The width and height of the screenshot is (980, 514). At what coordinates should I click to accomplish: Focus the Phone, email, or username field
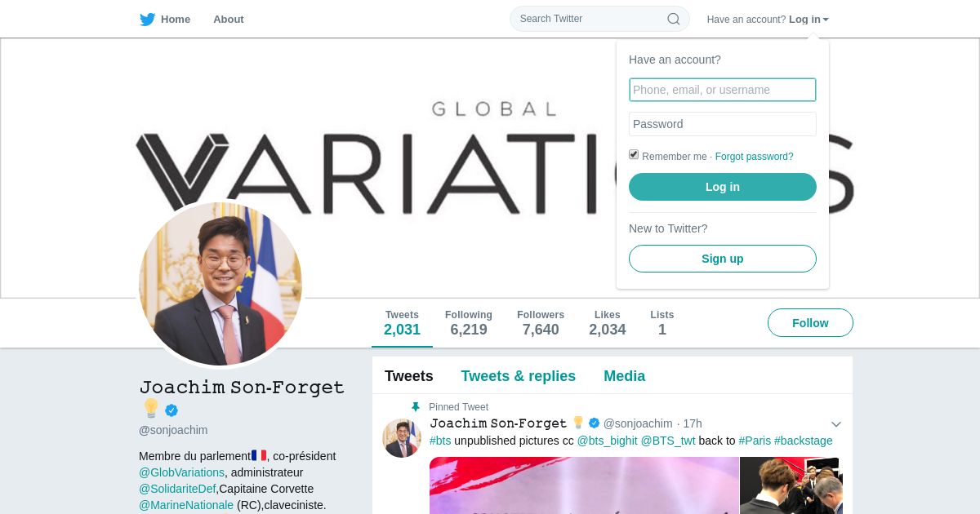click(x=723, y=90)
